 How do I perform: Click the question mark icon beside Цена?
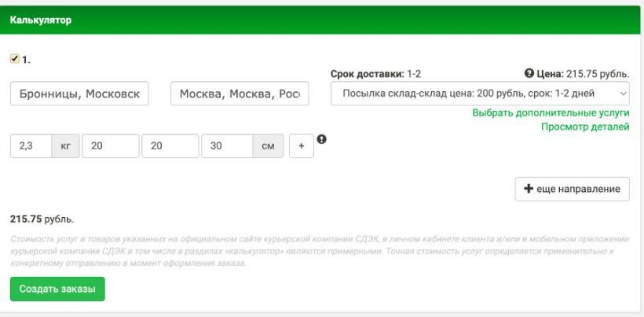click(529, 74)
